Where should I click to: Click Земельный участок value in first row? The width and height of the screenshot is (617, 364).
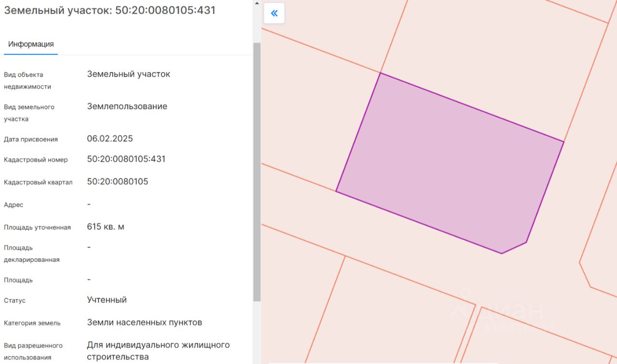click(129, 74)
